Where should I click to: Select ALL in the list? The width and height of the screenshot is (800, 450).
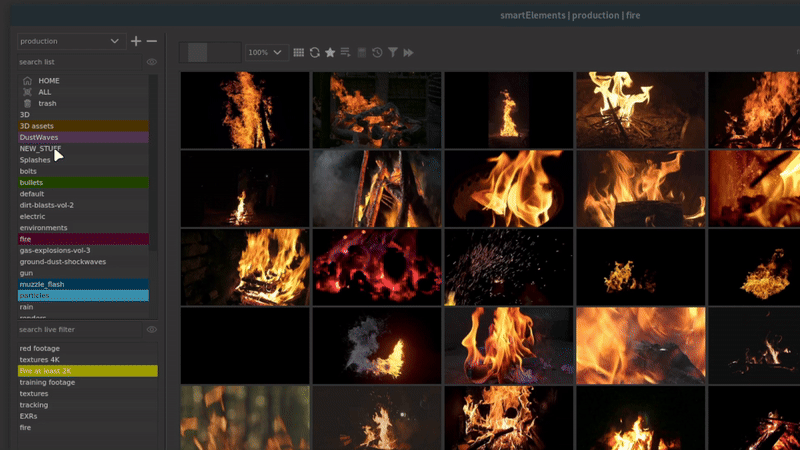[44, 92]
